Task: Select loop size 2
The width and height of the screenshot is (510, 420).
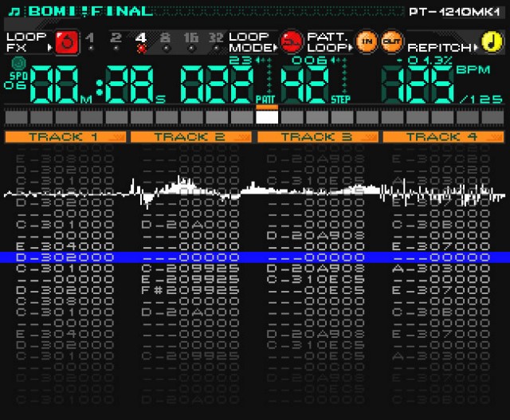Action: [x=116, y=37]
